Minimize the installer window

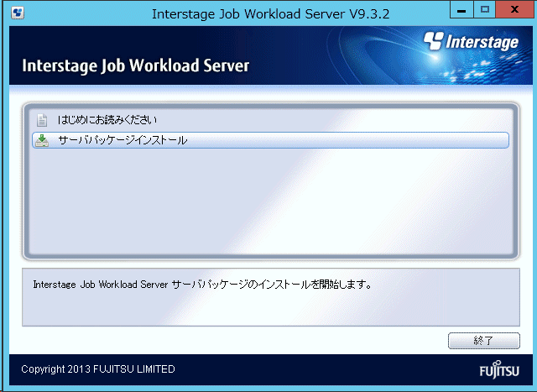[461, 9]
